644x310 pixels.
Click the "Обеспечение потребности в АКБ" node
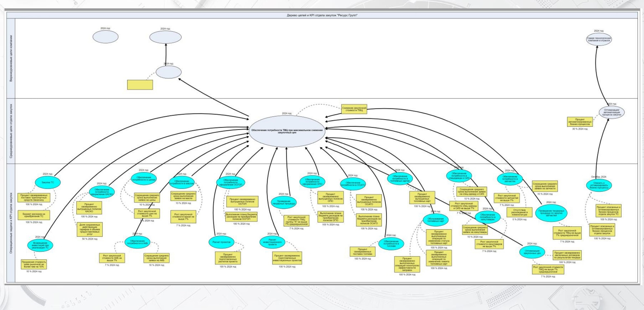click(x=137, y=242)
